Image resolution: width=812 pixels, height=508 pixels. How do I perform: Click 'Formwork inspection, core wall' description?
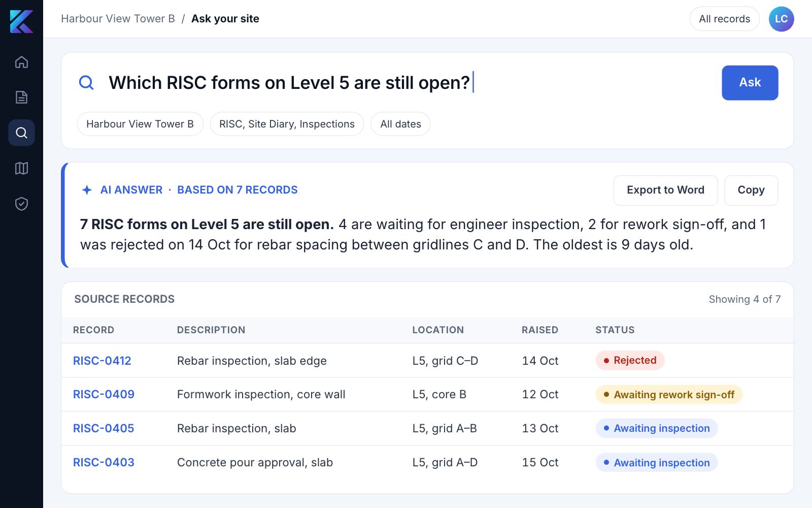click(261, 394)
